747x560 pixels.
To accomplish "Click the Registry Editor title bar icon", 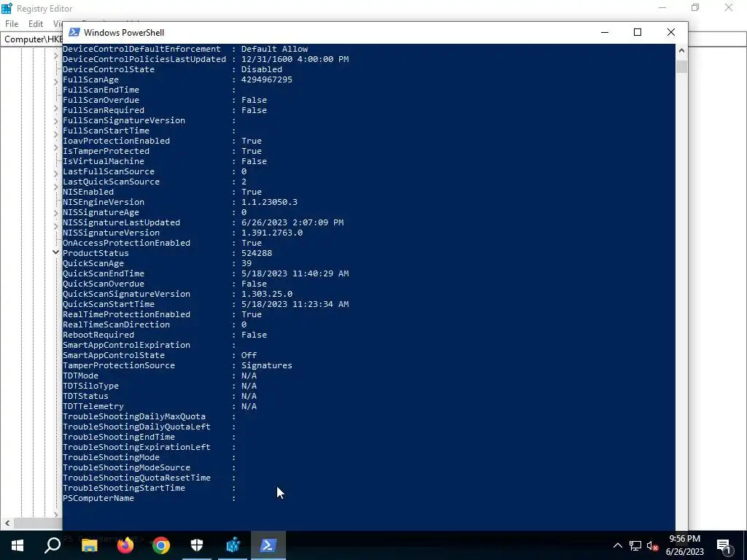I will [x=7, y=8].
